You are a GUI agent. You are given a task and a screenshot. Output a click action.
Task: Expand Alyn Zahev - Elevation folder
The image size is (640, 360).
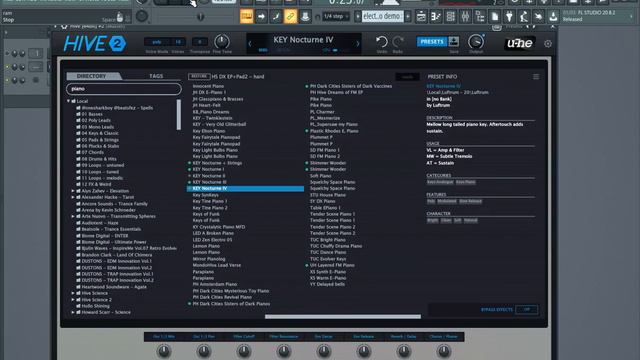(x=73, y=191)
